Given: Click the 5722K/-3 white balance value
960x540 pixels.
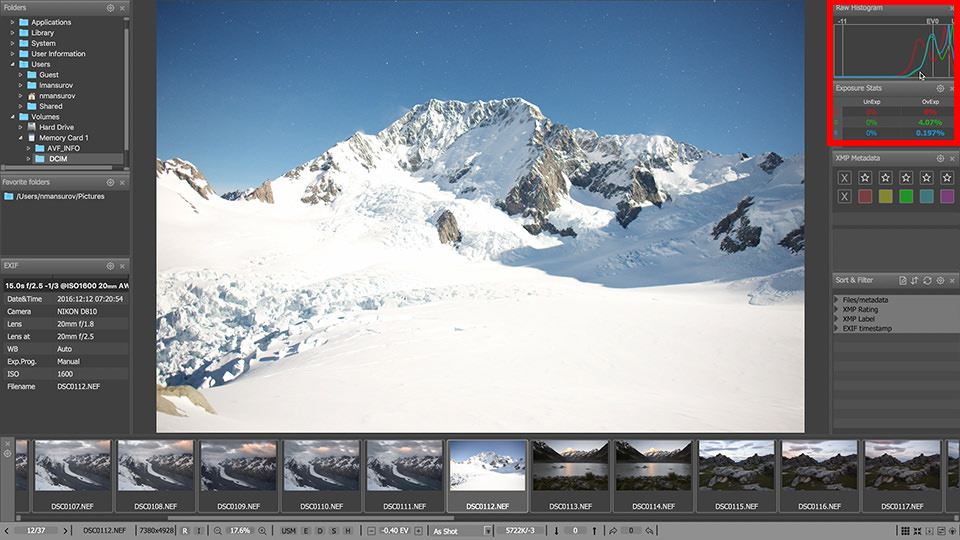Looking at the screenshot, I should (520, 531).
